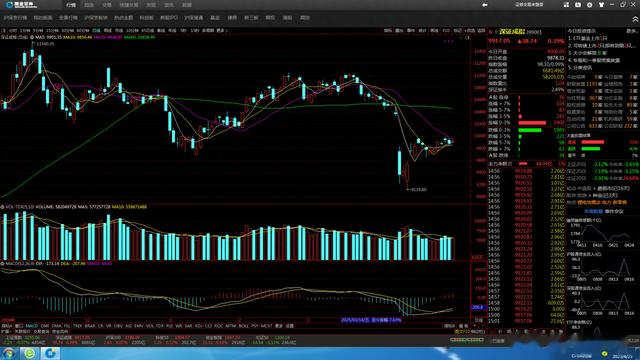640x360 pixels.
Task: Expand 更多 beside 今日投资提示
Action: [631, 31]
